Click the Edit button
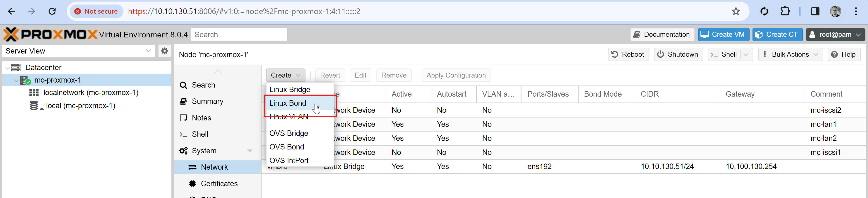Viewport: 868px width, 198px height. click(x=360, y=75)
